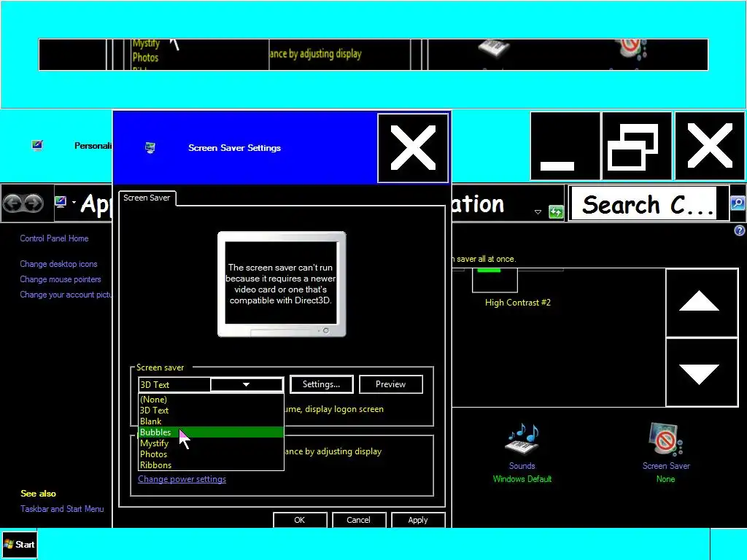The width and height of the screenshot is (747, 560).
Task: Collapse the screen saver combo box arrow
Action: coord(247,384)
